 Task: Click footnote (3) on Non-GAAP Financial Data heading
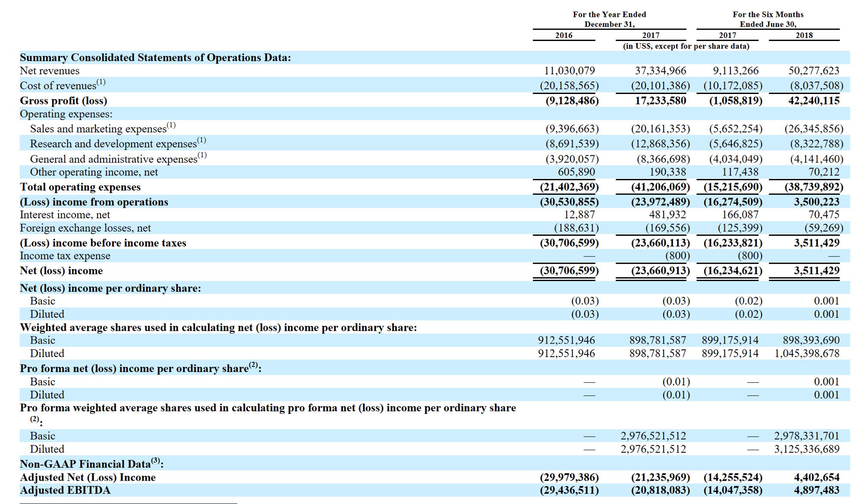point(155,461)
